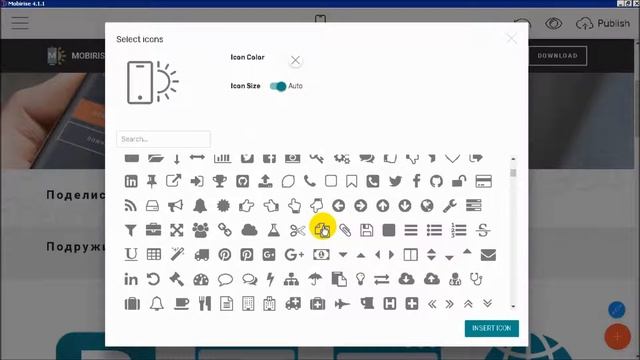
Task: Open the hamburger menu in Mobirise
Action: pos(20,23)
